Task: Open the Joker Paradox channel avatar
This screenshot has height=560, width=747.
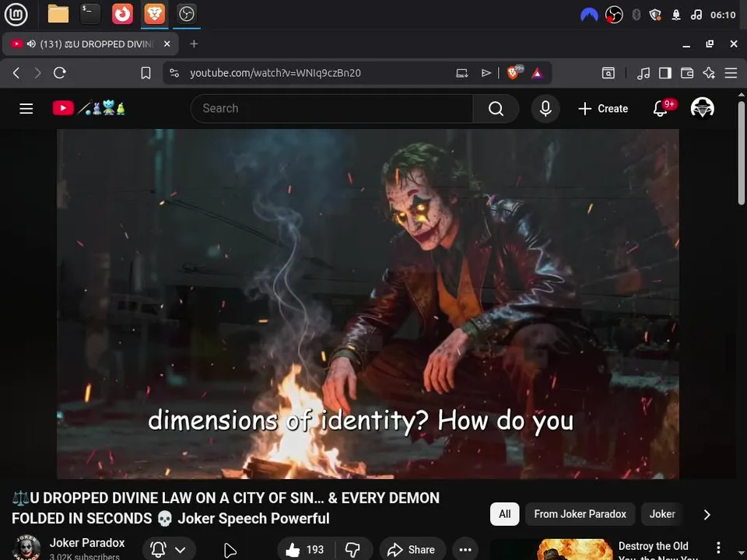Action: click(26, 548)
